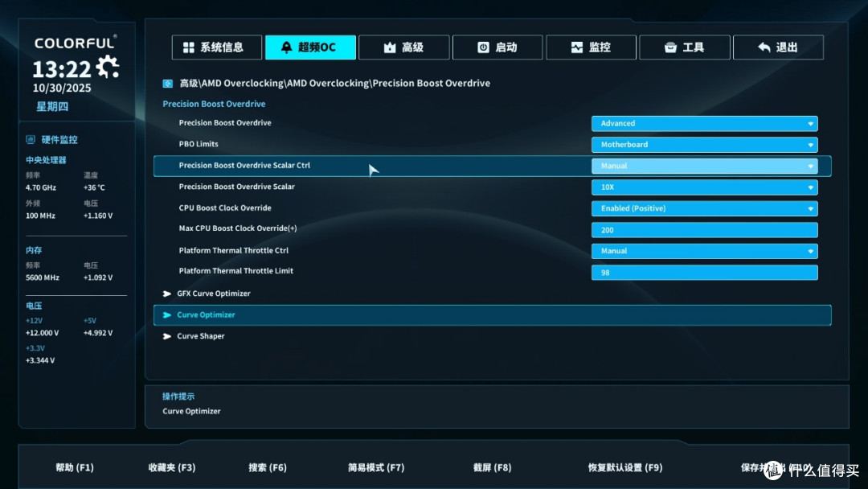Click the 退出 tab
This screenshot has height=489, width=868.
pos(778,47)
